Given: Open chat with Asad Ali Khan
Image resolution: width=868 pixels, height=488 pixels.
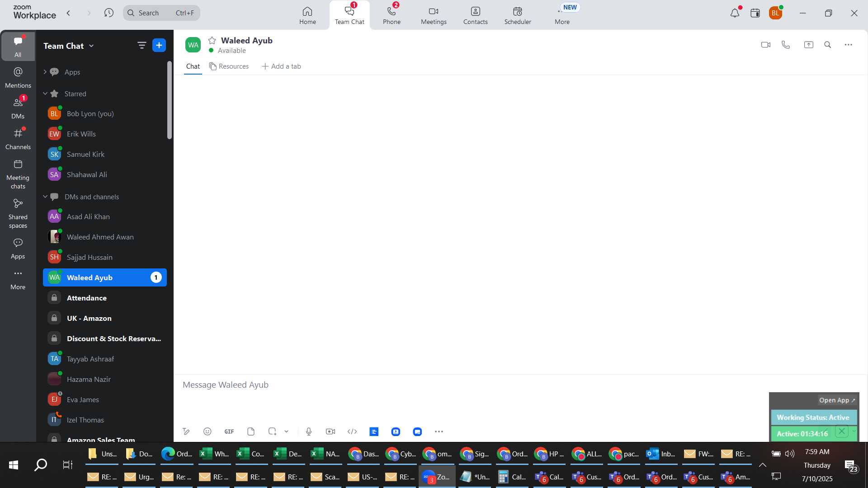Looking at the screenshot, I should tap(105, 216).
